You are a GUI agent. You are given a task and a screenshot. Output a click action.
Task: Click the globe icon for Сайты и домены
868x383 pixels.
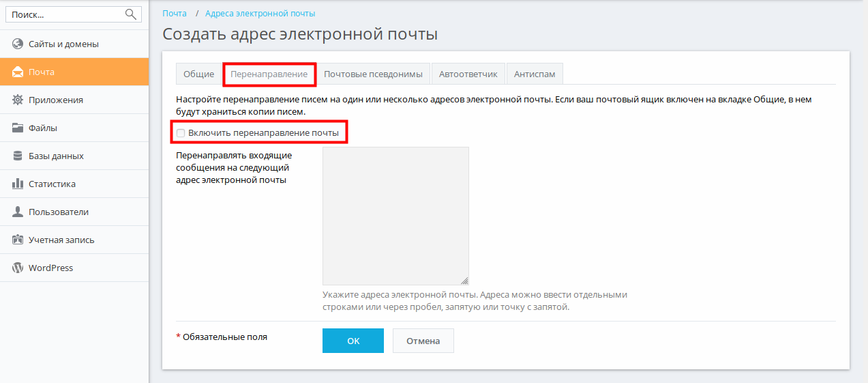click(18, 44)
